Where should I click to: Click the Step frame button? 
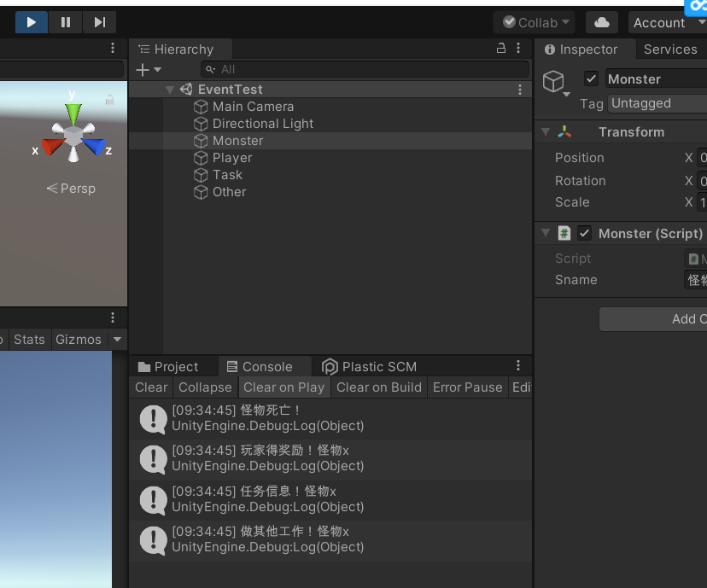tap(99, 22)
